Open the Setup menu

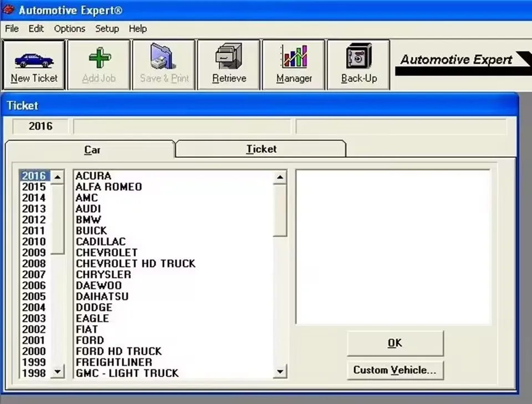coord(107,28)
